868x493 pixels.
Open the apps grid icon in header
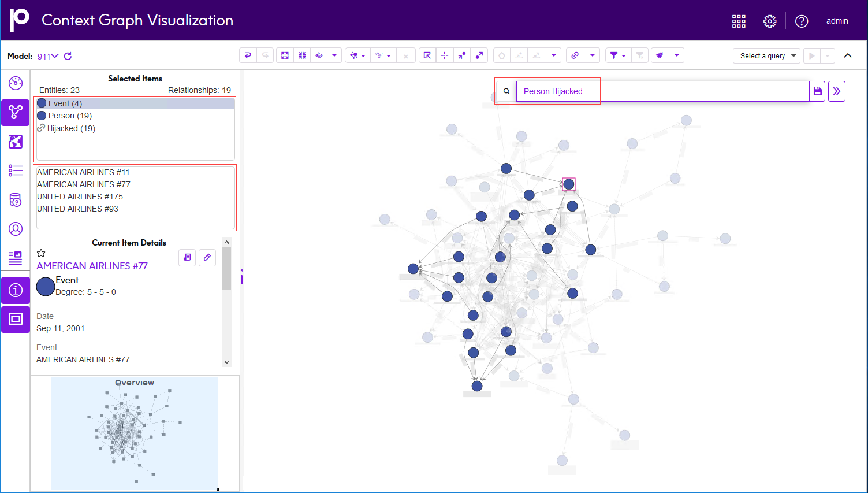(739, 21)
